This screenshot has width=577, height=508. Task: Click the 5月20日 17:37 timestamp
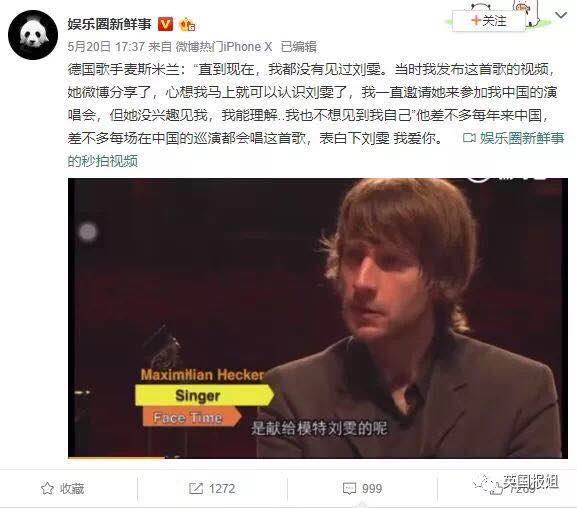[106, 47]
